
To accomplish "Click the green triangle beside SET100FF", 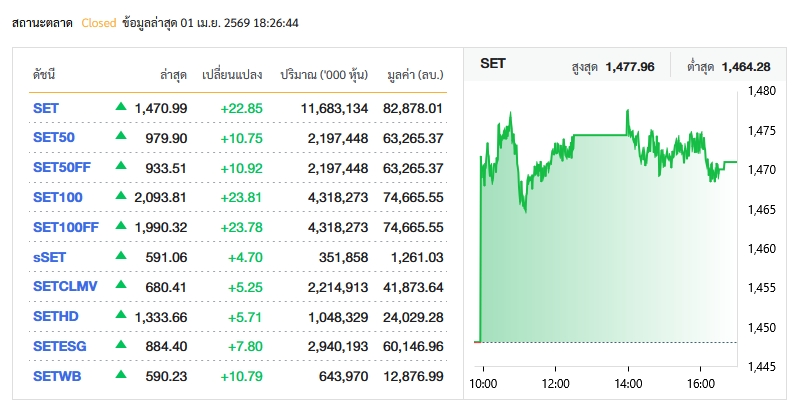I will pos(121,227).
